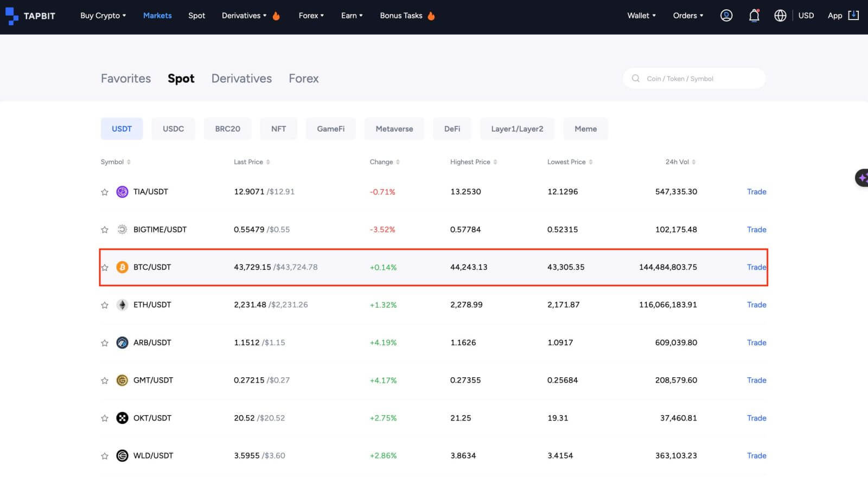Click the Bonus Tasks flame icon
The width and height of the screenshot is (868, 478).
[431, 16]
